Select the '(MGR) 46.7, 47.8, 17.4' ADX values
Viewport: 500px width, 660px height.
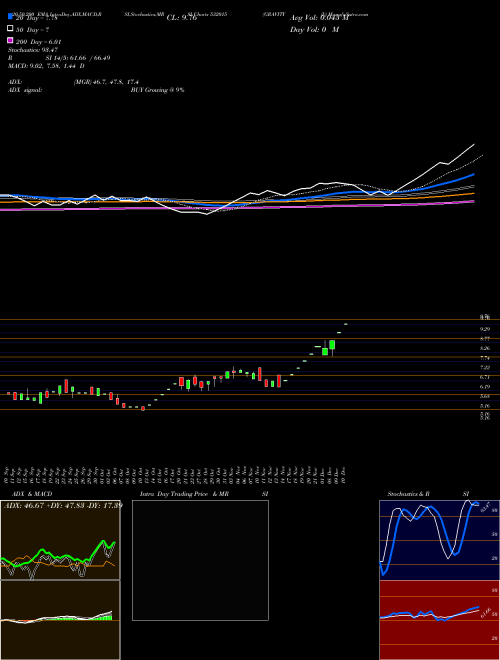[106, 82]
